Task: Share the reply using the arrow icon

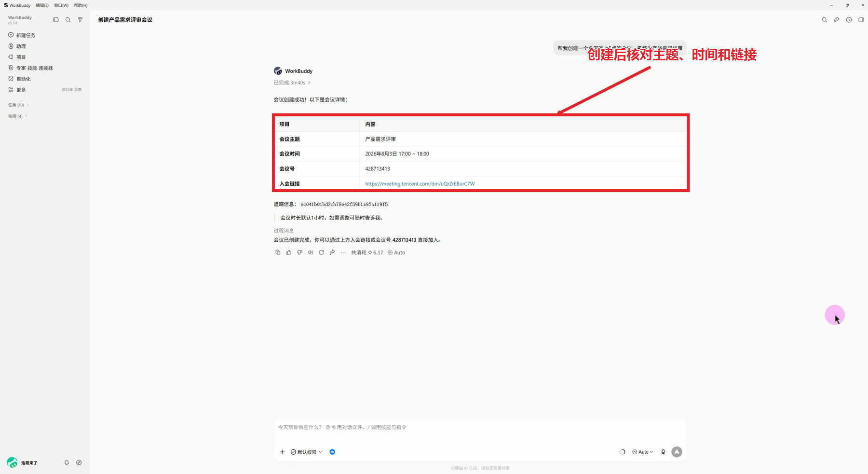Action: 332,252
